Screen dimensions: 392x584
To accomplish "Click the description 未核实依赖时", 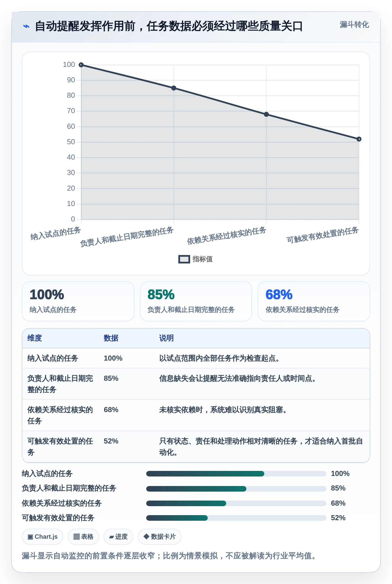I will 223,410.
